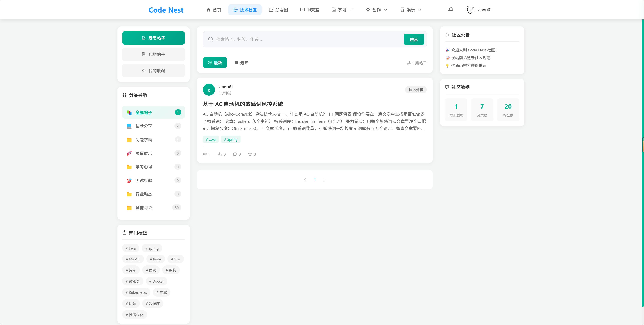Select the 最新 sort option
Image resolution: width=644 pixels, height=325 pixels.
pyautogui.click(x=215, y=63)
